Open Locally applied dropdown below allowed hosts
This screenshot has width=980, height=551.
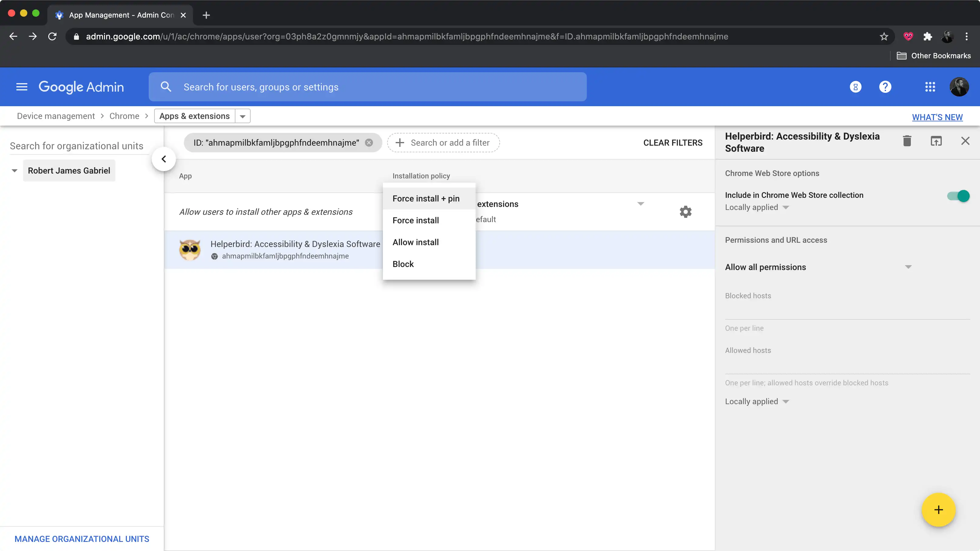pos(757,401)
